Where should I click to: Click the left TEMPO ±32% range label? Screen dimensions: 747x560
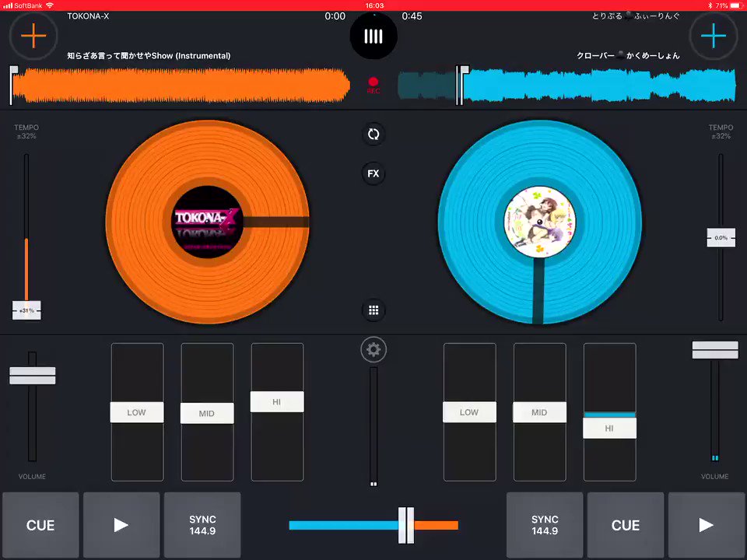26,132
